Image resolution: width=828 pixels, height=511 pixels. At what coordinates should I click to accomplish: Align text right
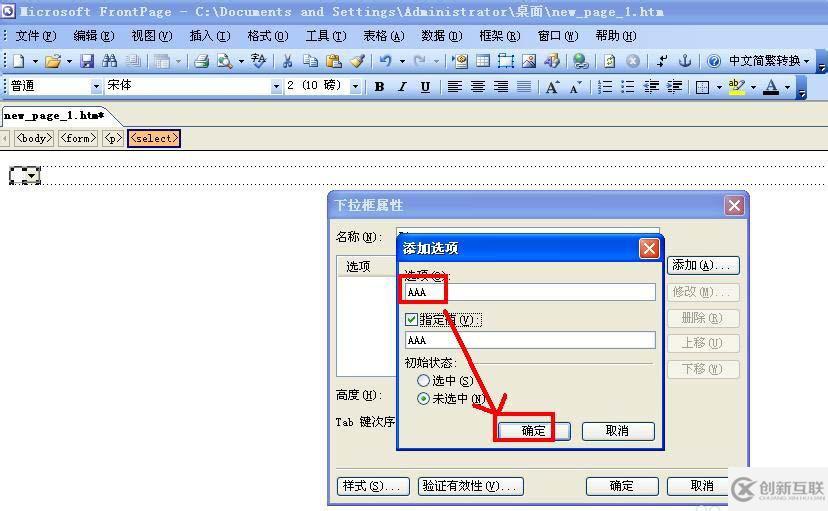click(501, 87)
